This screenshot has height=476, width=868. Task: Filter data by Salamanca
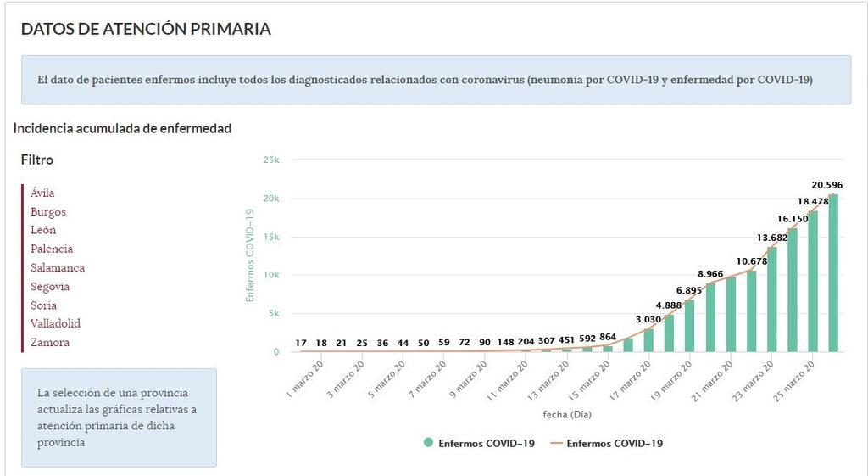[58, 268]
